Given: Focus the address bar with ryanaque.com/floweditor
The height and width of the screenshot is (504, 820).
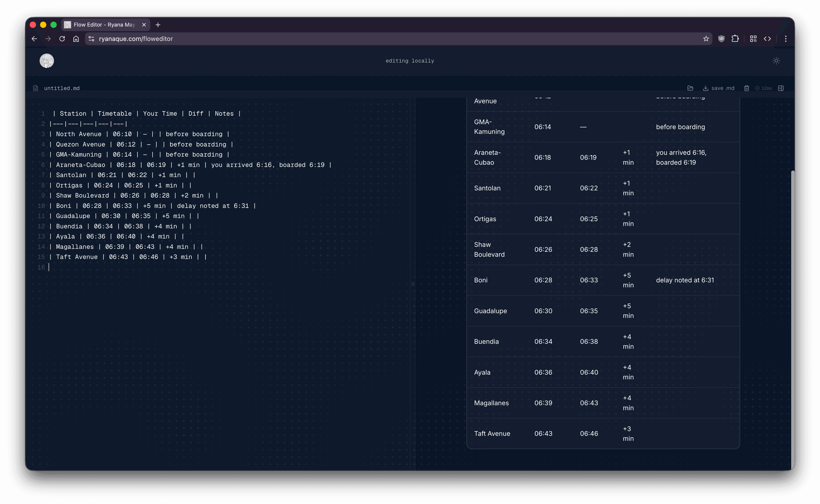Looking at the screenshot, I should (398, 39).
